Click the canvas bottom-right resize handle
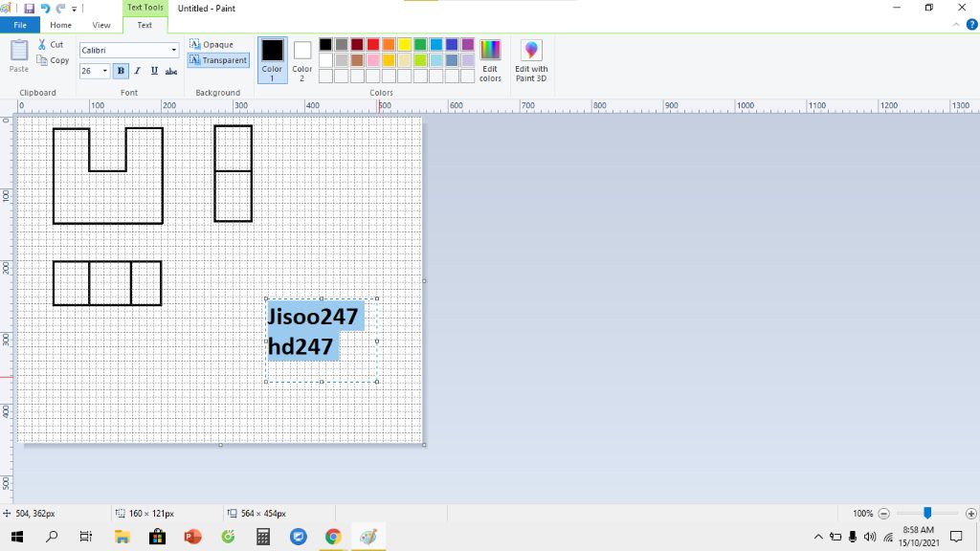This screenshot has width=980, height=551. pos(424,445)
